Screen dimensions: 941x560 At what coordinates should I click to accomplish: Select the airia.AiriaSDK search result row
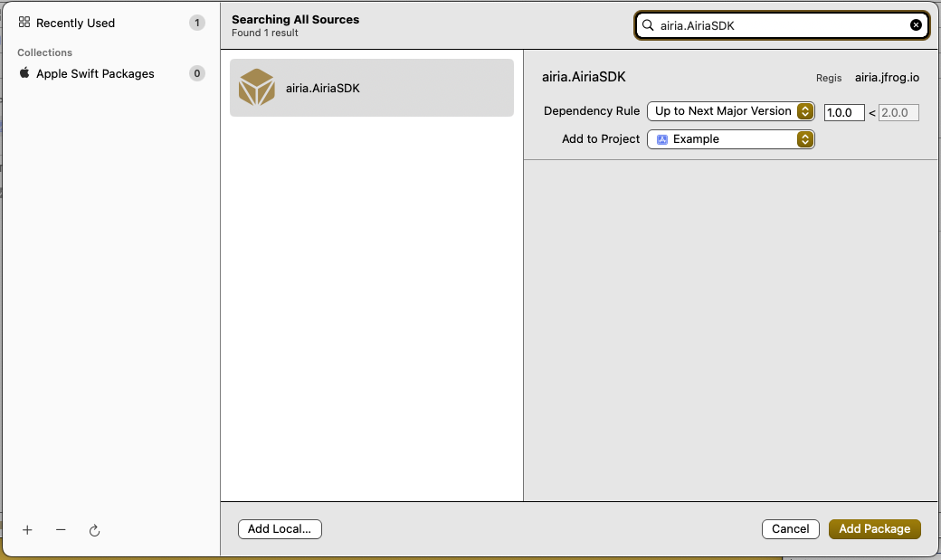pyautogui.click(x=371, y=87)
